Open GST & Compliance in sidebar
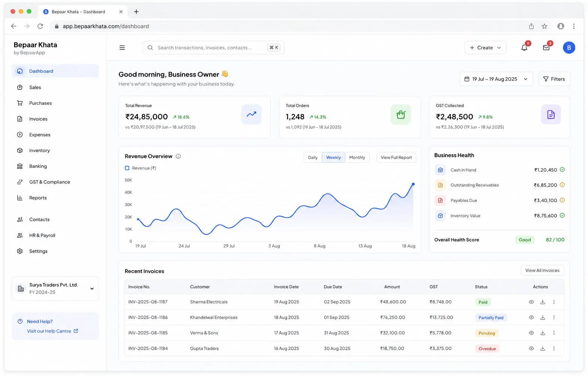Screen dimensions: 588x376 pos(55,182)
